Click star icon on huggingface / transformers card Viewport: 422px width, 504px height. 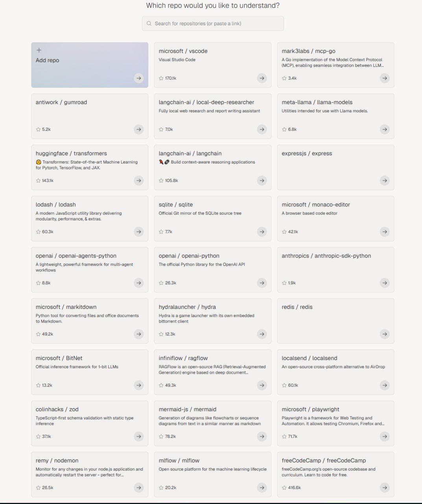38,181
